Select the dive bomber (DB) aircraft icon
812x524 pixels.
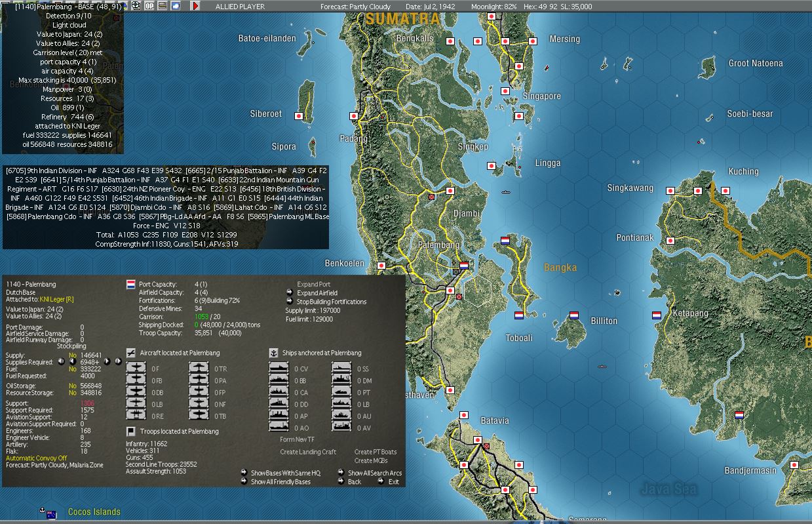pos(136,392)
